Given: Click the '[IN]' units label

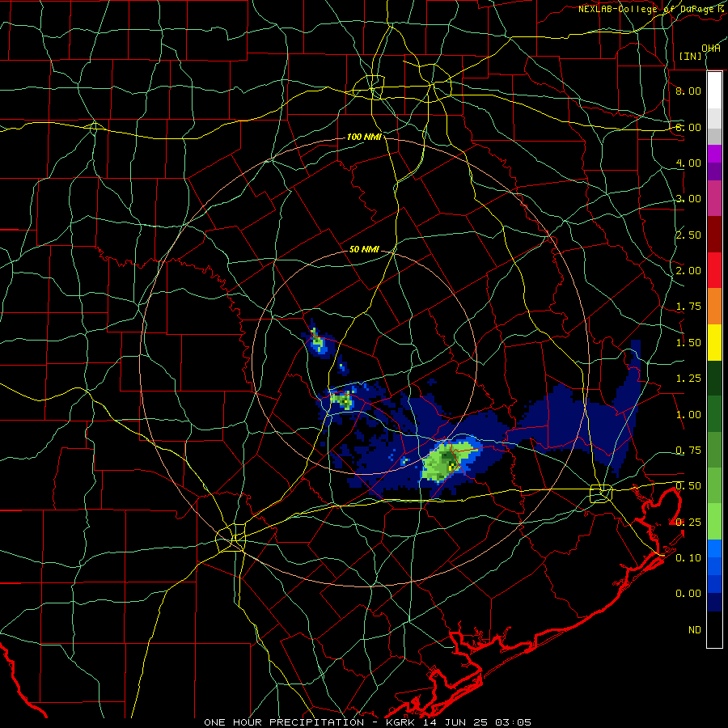Looking at the screenshot, I should pyautogui.click(x=690, y=56).
